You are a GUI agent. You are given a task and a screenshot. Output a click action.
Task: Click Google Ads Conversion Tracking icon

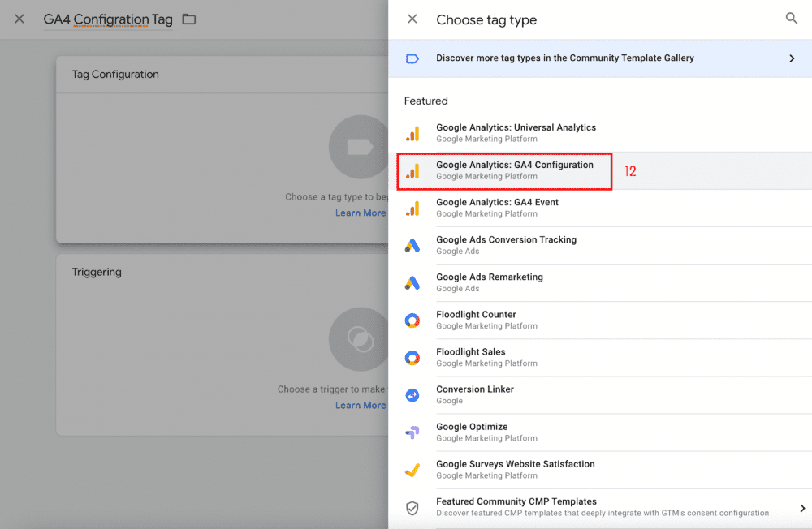[412, 245]
